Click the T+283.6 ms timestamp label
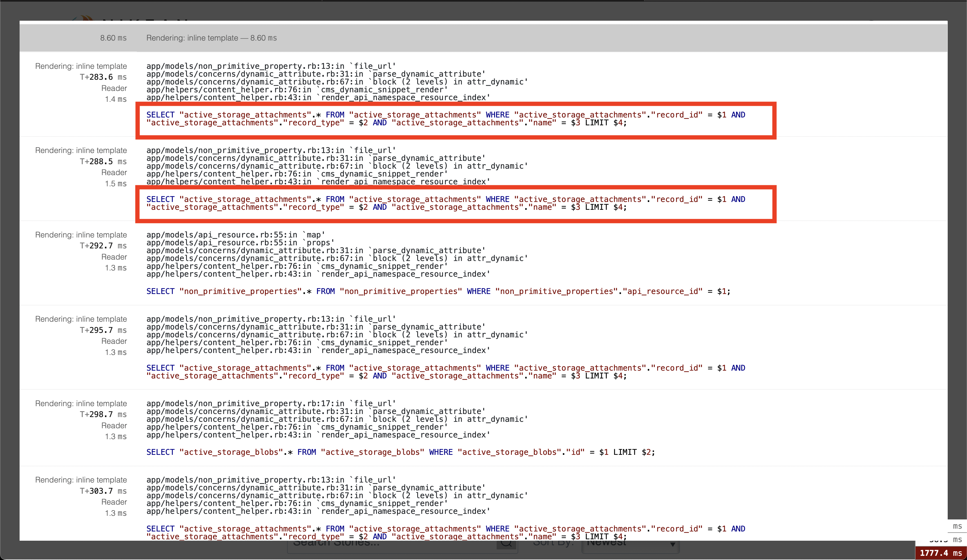Viewport: 967px width, 560px height. (x=103, y=77)
